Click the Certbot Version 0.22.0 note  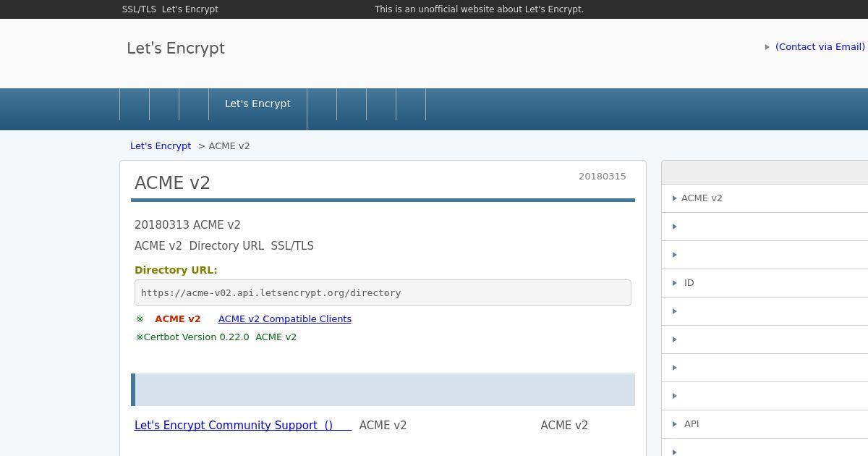[x=216, y=337]
